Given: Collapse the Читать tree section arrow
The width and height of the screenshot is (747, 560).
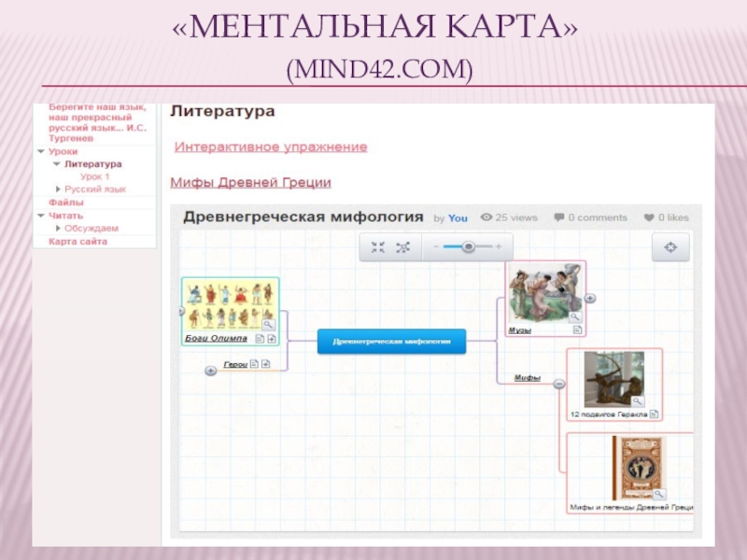Looking at the screenshot, I should point(41,216).
